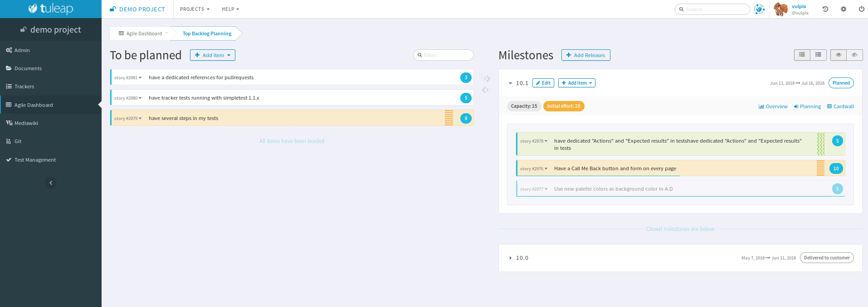The width and height of the screenshot is (868, 307).
Task: Open the Help menu
Action: 230,9
